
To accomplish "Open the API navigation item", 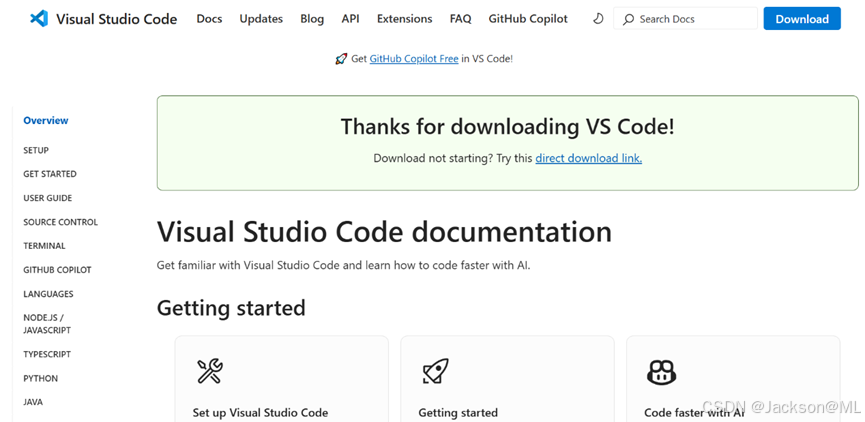I will click(350, 19).
